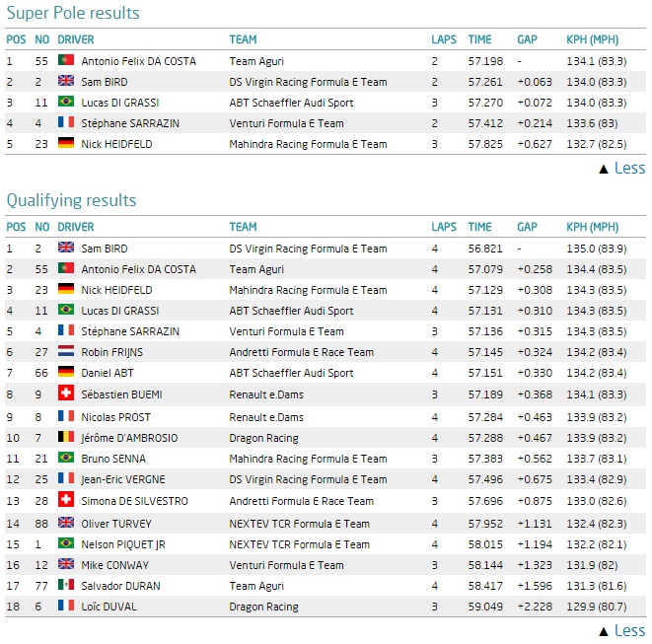Click UK flag beside Mike Conway
Screen dimensions: 652x644
(66, 564)
